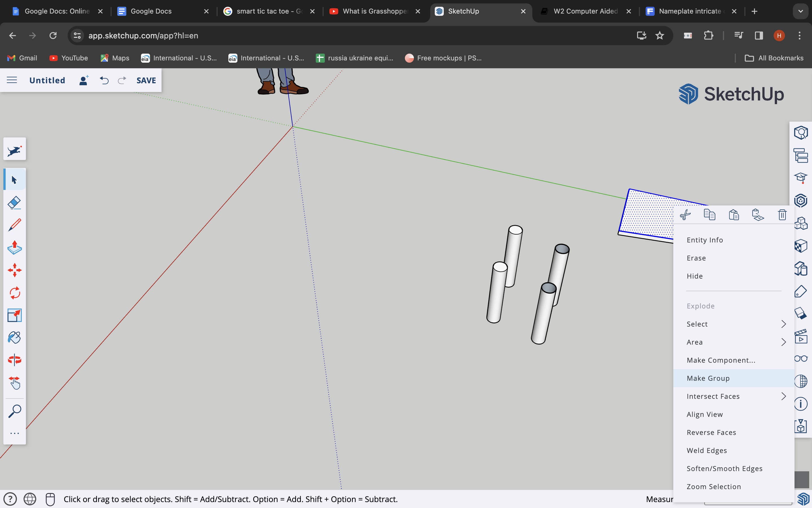Open the Search SketchUp running-dog icon

(x=14, y=150)
